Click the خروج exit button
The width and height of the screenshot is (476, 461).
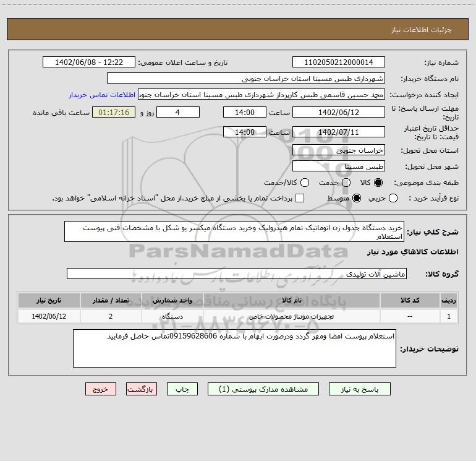tap(101, 389)
